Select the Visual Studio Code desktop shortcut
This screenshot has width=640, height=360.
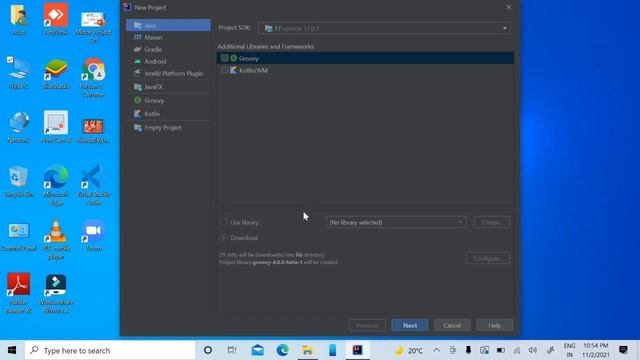(93, 185)
